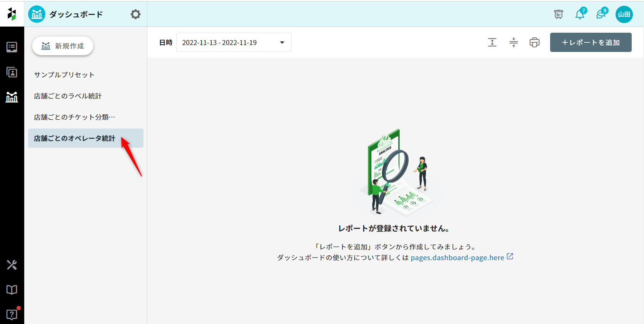Click the レポートを追加 button

coord(591,42)
